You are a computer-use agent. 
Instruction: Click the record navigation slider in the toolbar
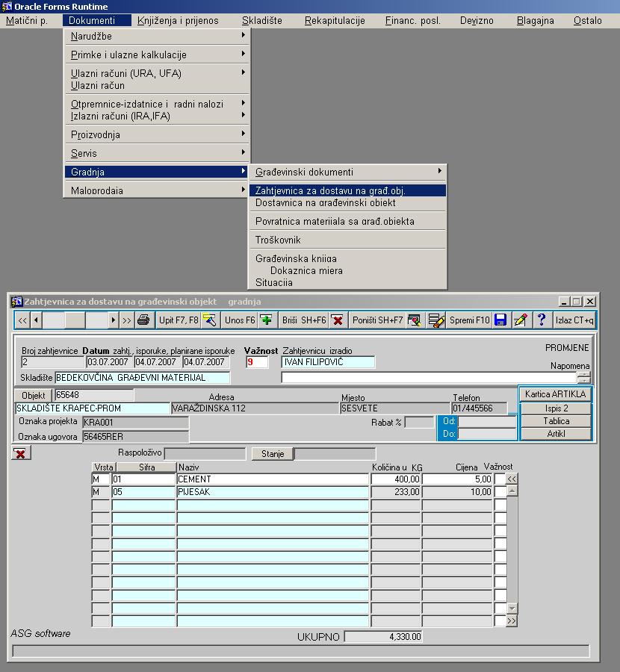tap(75, 320)
